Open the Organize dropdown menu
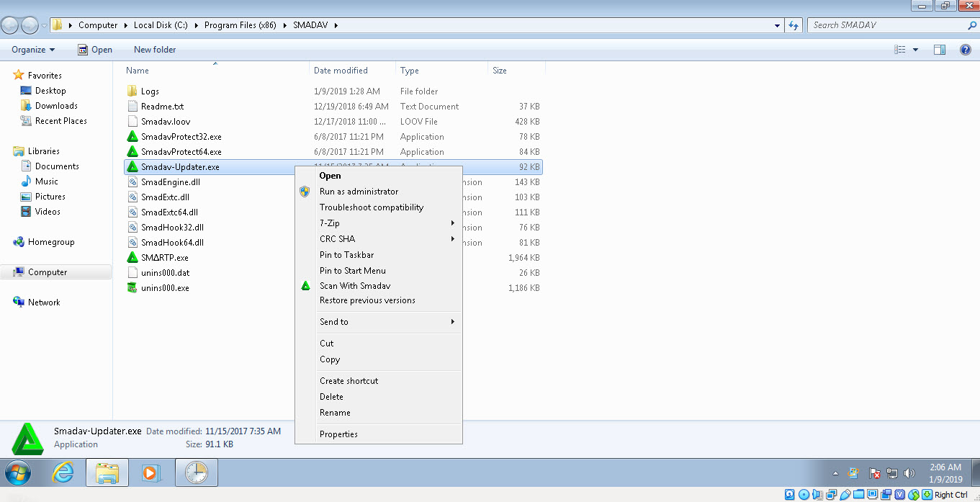The image size is (980, 502). tap(33, 50)
